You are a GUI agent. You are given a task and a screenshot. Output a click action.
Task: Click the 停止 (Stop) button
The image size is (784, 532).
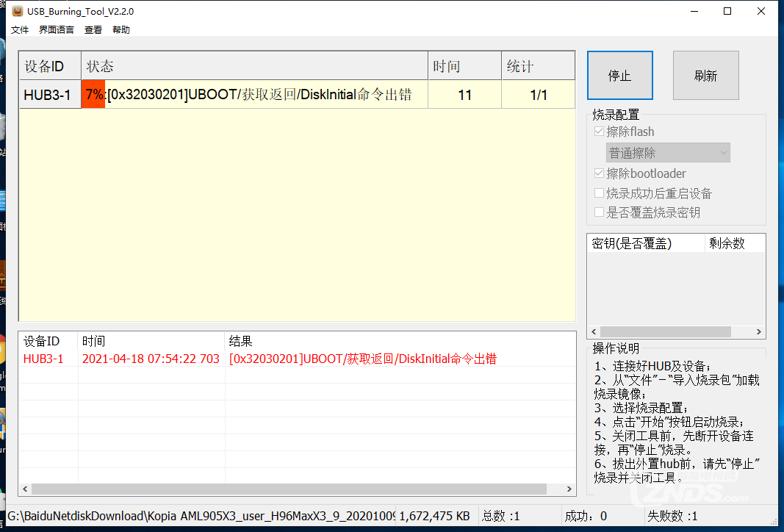[x=619, y=76]
